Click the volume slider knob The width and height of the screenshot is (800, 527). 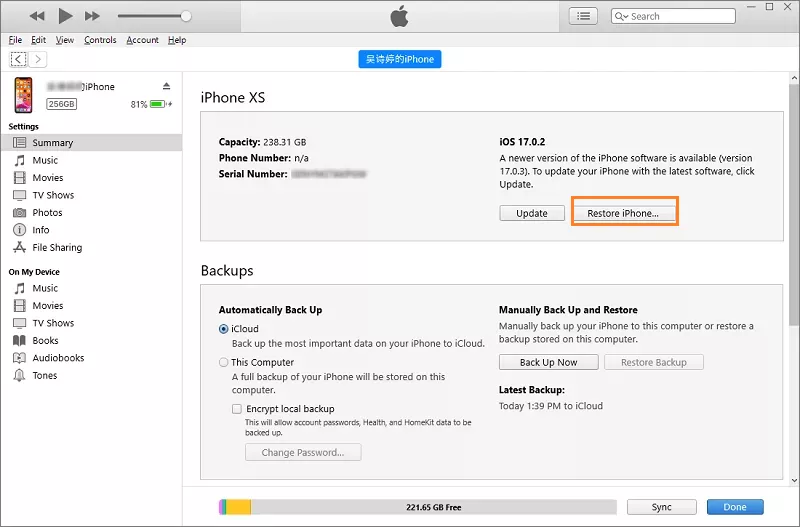pyautogui.click(x=186, y=16)
